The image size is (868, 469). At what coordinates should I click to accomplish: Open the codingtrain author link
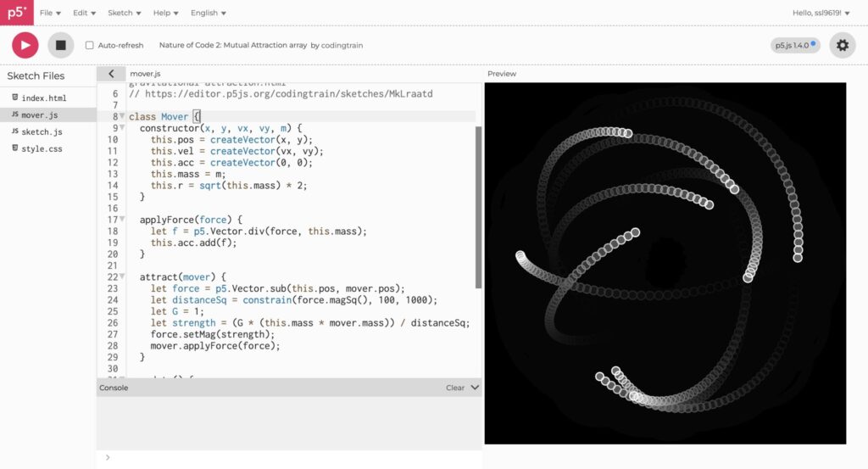coord(342,45)
